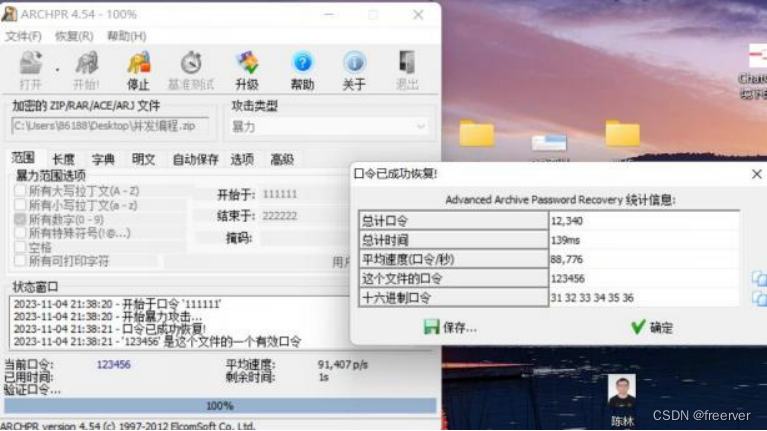Click 确定 button in result dialog

[652, 327]
